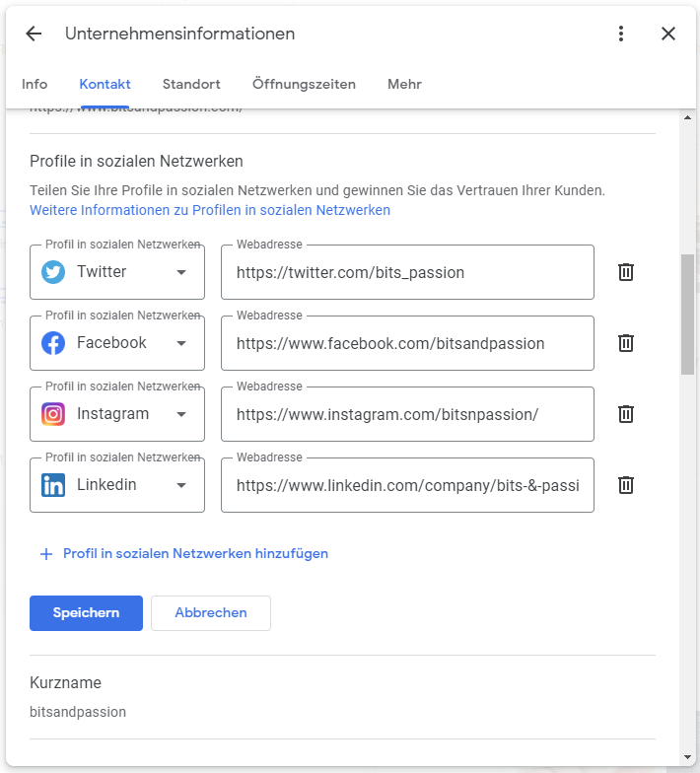Switch to the Info tab
The height and width of the screenshot is (773, 700).
(x=35, y=85)
